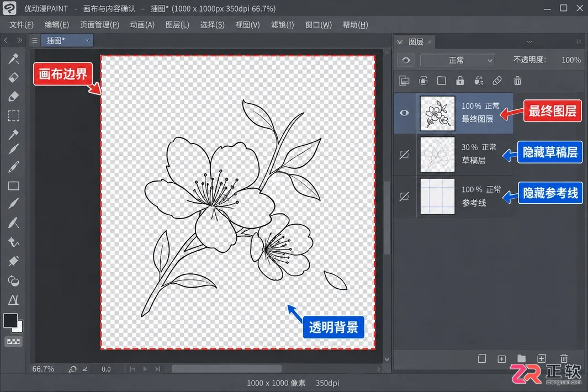Open the 页面管理(P) menu
The height and width of the screenshot is (392, 588).
pyautogui.click(x=99, y=25)
